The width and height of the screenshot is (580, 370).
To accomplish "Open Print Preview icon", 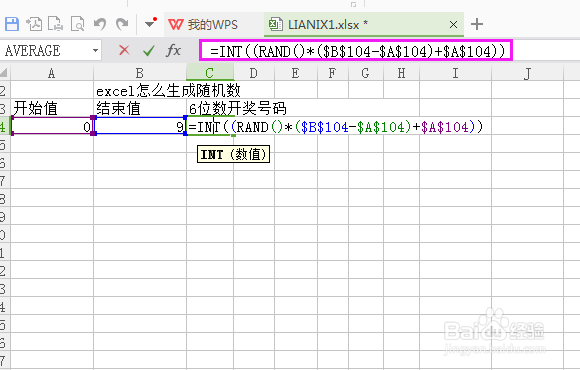I will 77,24.
